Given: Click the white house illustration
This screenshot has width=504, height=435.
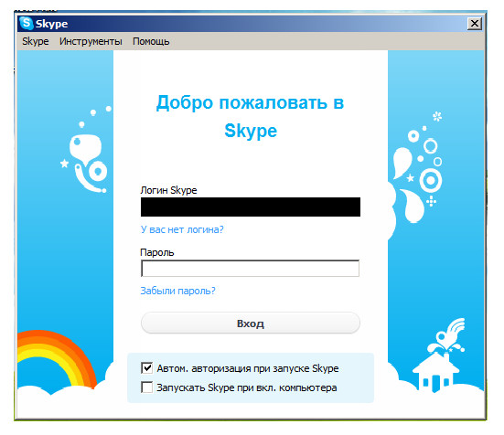Looking at the screenshot, I should (x=435, y=372).
